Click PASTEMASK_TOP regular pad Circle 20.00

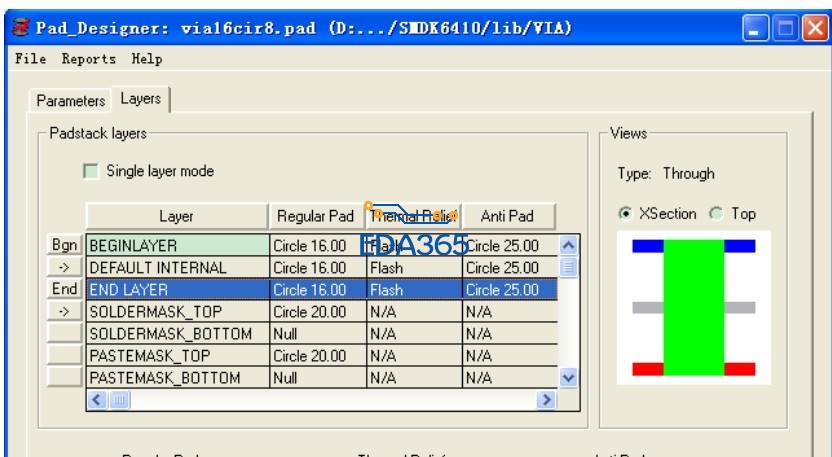coord(318,356)
